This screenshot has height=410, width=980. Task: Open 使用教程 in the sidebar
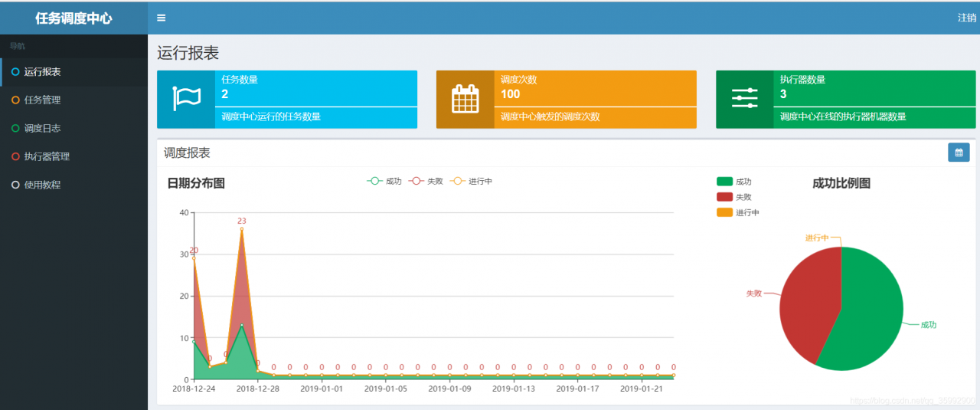click(x=74, y=185)
